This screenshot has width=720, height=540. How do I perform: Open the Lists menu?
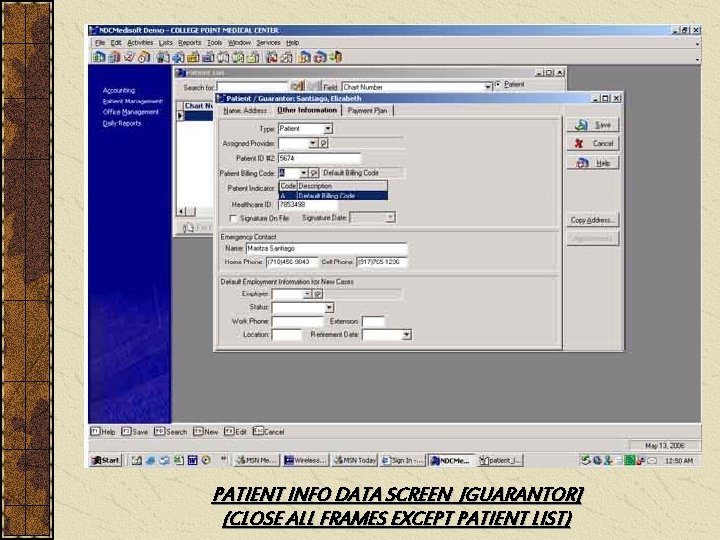[165, 43]
